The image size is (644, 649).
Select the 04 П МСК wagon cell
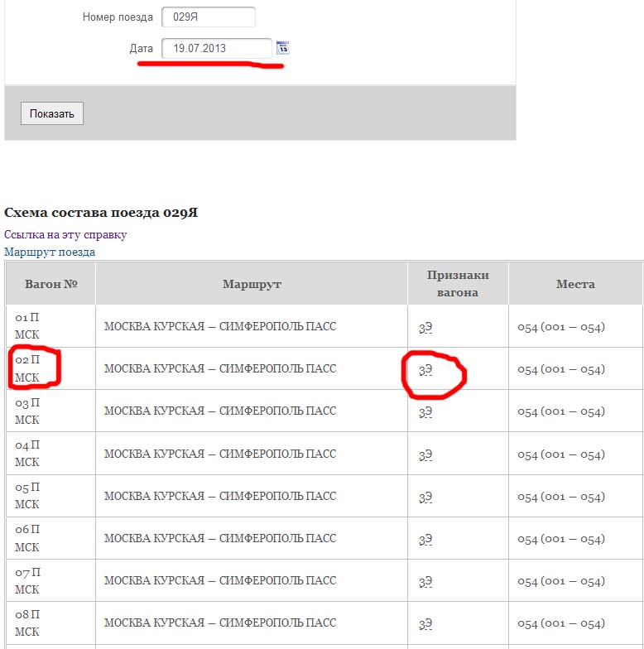(x=28, y=454)
